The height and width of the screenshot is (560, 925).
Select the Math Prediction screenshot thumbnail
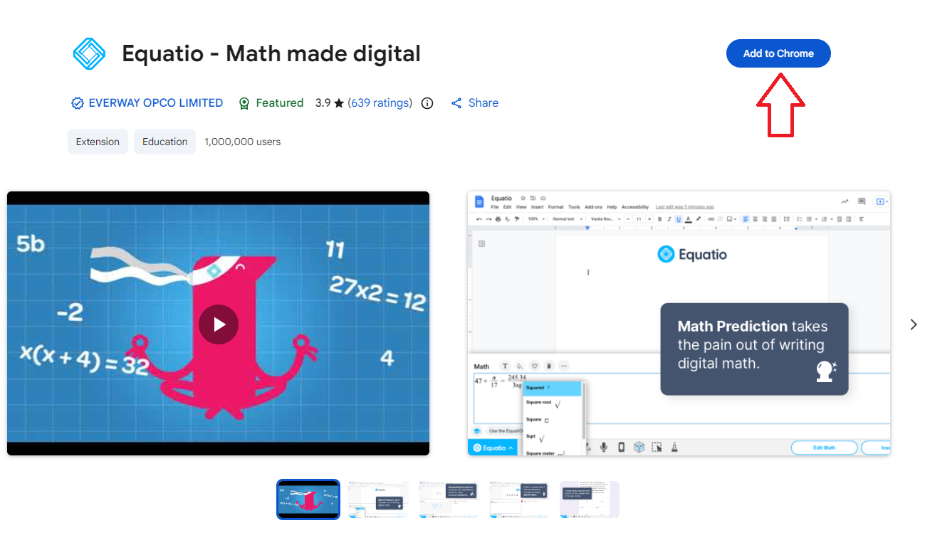[379, 499]
